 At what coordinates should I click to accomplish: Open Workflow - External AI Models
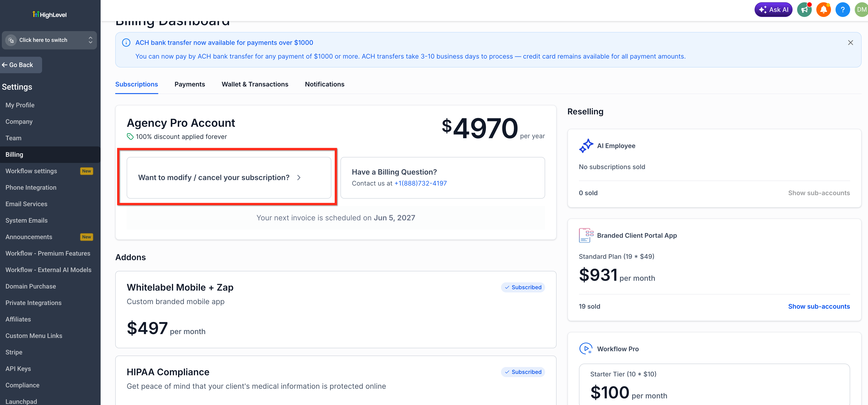pyautogui.click(x=48, y=270)
